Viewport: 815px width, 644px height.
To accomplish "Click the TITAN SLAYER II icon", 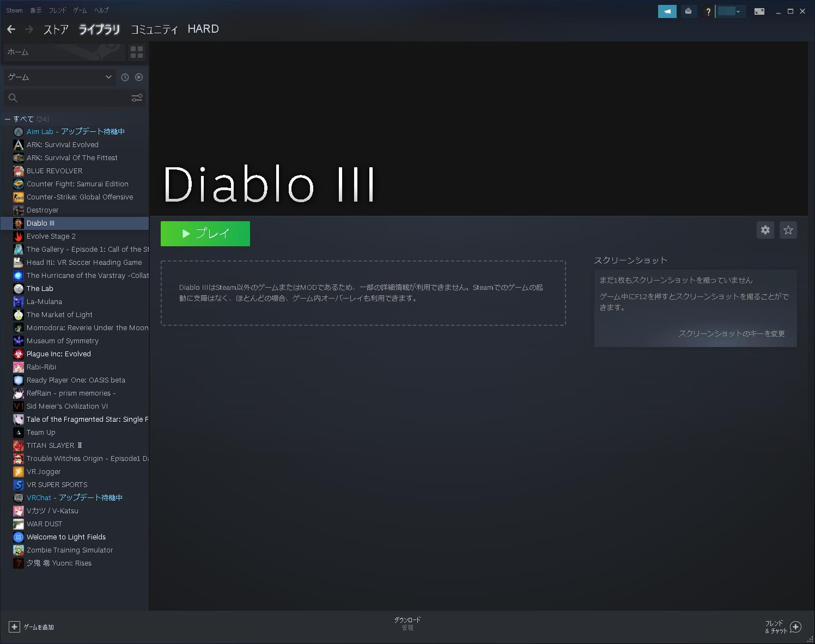I will point(19,446).
